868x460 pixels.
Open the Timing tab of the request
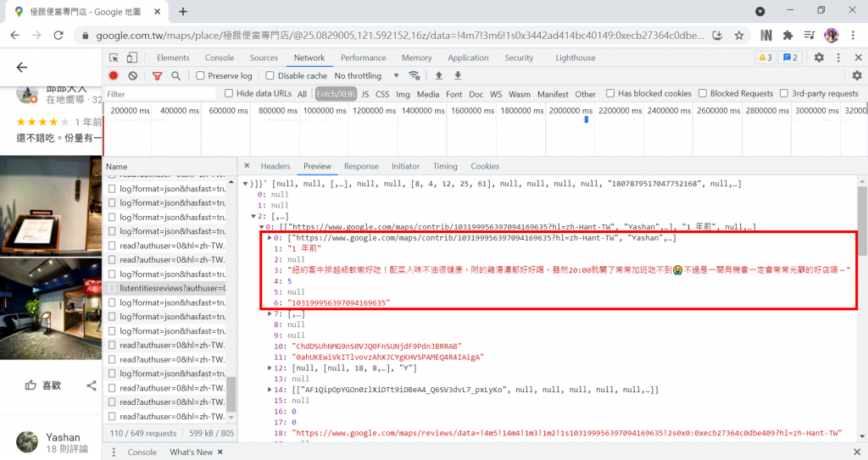pos(445,166)
